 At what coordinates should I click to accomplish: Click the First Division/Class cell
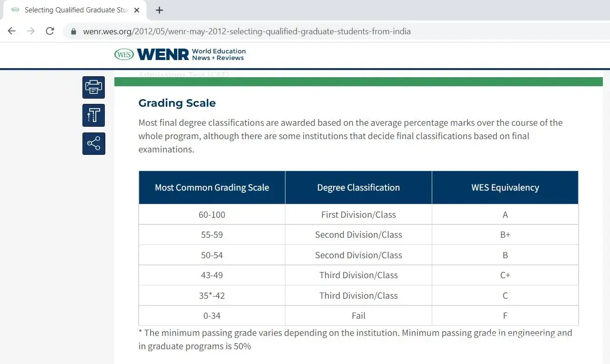[x=358, y=215]
